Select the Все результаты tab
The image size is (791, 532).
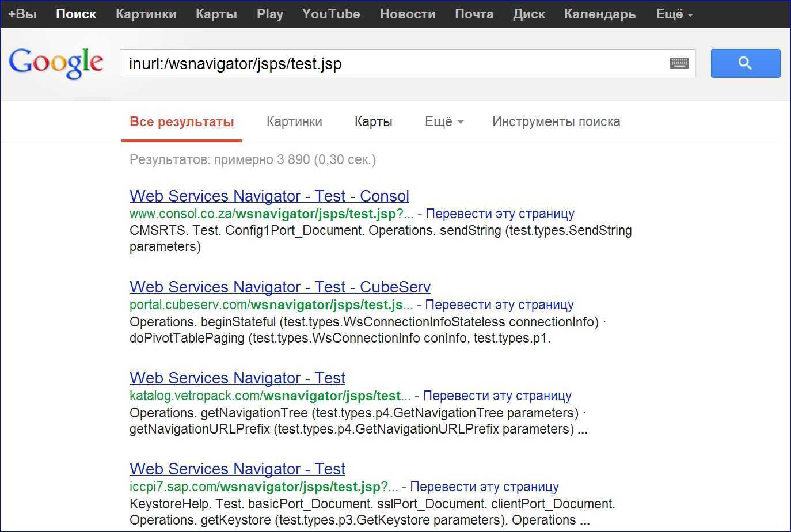(181, 121)
